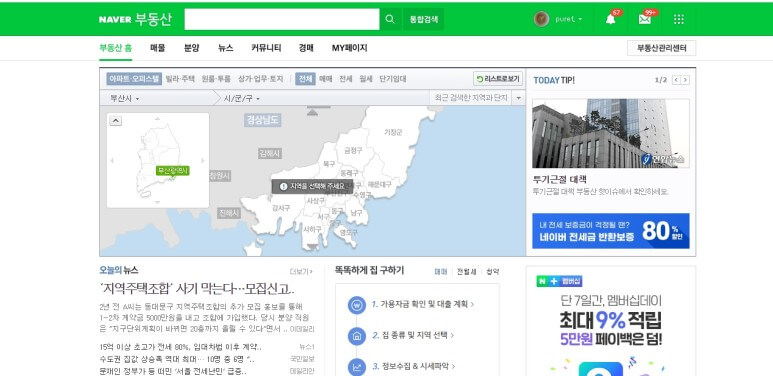Select 강서구 on the Busan map
773x376 pixels.
(x=281, y=208)
